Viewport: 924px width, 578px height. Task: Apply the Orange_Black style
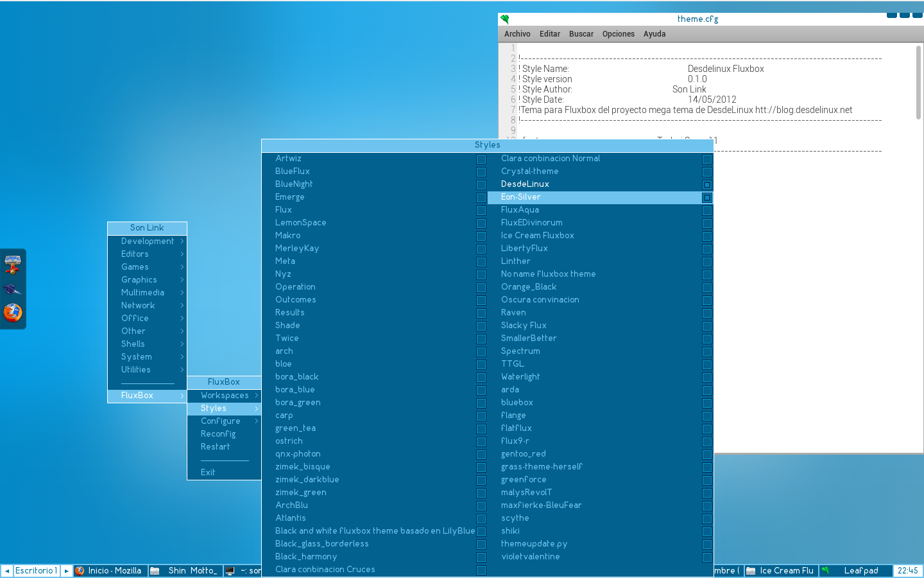(601, 287)
